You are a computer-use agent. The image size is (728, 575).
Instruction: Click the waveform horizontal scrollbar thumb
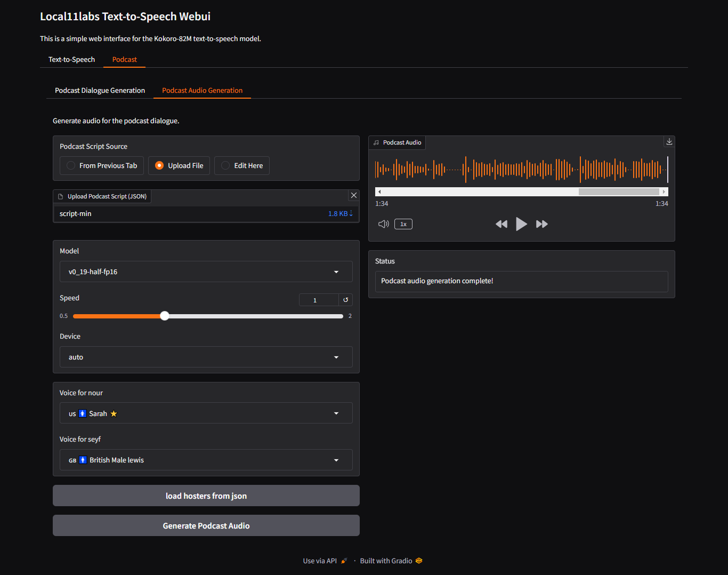619,191
